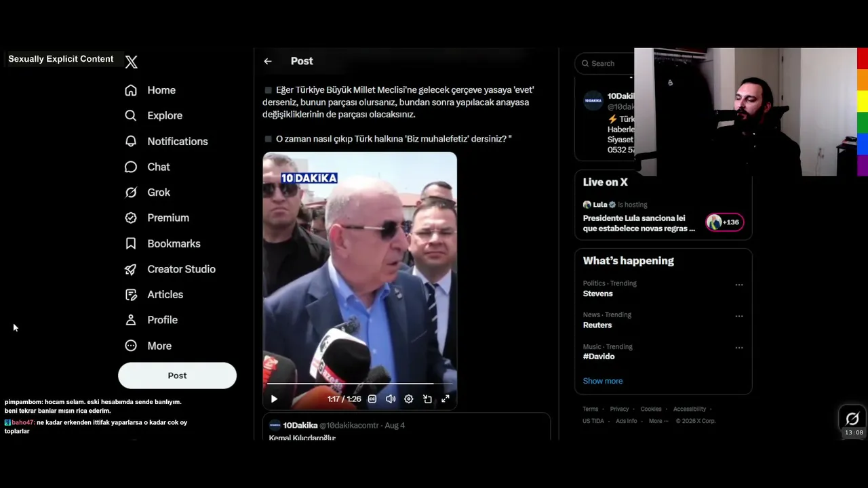Mute the video using the speaker icon
Screen dimensions: 868x488
[391, 399]
